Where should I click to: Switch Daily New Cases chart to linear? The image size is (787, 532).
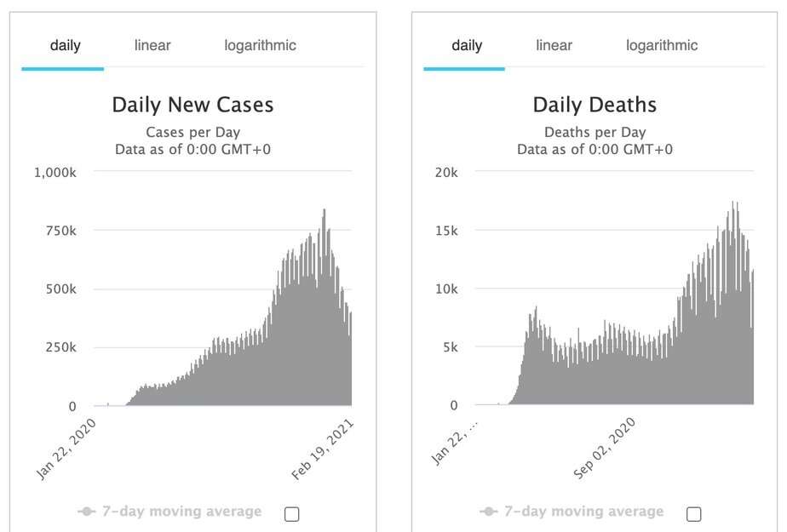pos(152,45)
